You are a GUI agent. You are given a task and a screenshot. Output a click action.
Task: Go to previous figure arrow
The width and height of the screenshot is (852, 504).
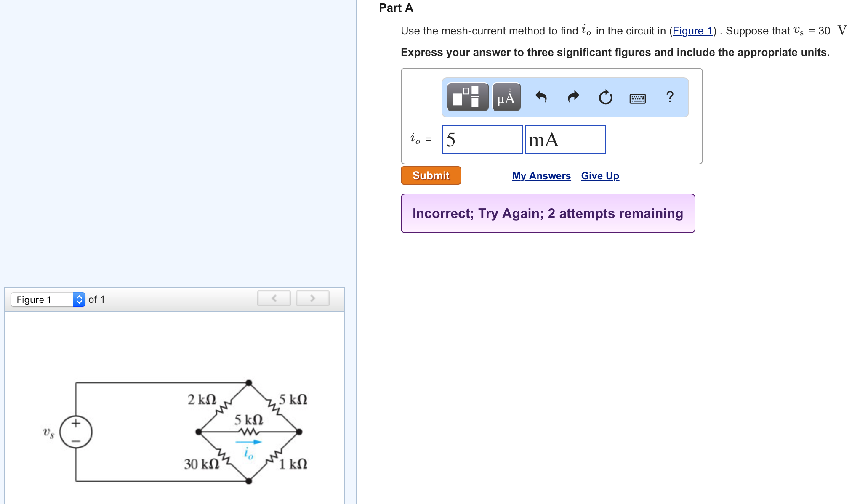(274, 298)
